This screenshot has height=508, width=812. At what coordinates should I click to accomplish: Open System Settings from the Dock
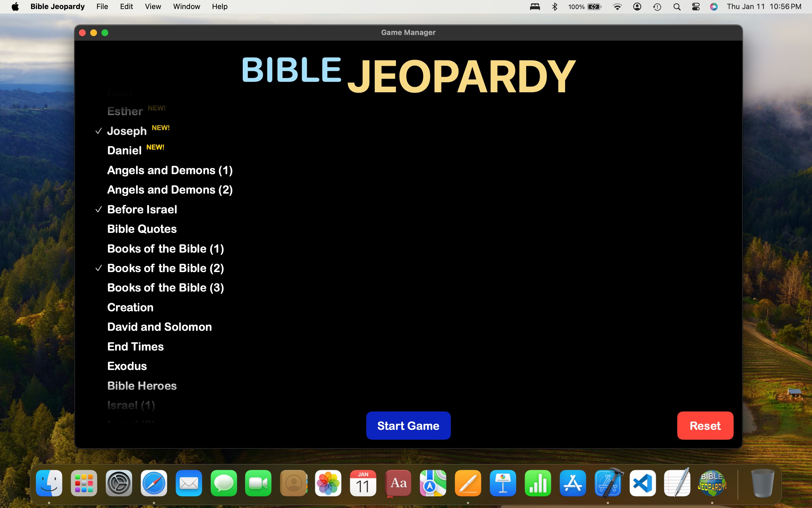[x=119, y=483]
